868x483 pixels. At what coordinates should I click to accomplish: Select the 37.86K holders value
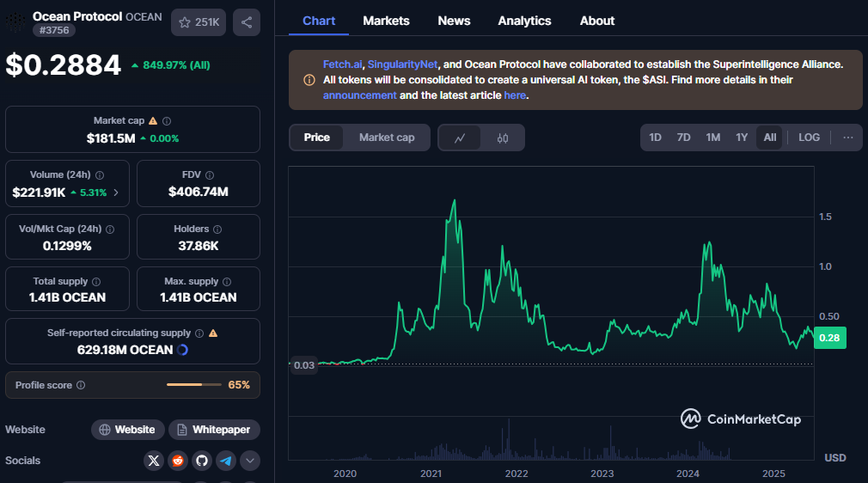point(199,246)
